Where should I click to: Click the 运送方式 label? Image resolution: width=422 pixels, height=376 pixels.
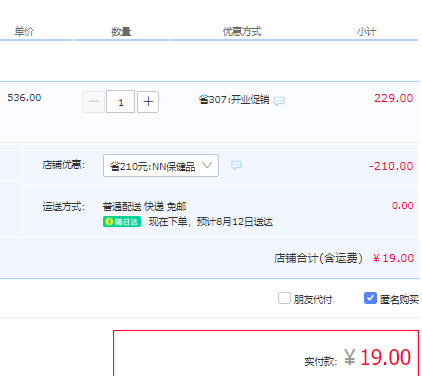64,207
